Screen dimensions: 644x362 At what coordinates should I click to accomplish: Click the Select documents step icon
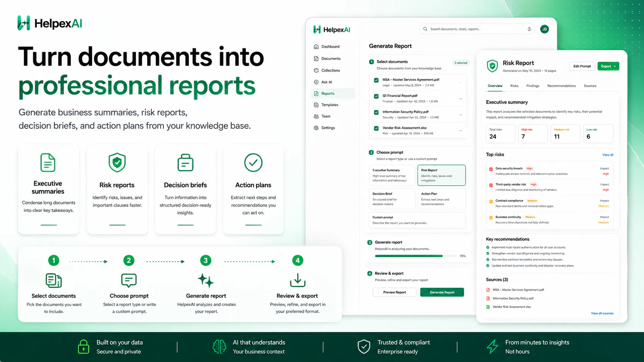point(54,280)
